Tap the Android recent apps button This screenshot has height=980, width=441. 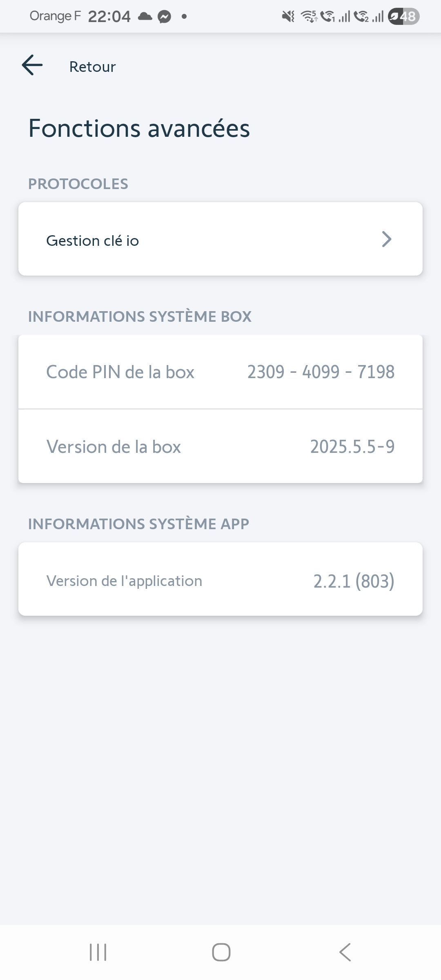98,952
